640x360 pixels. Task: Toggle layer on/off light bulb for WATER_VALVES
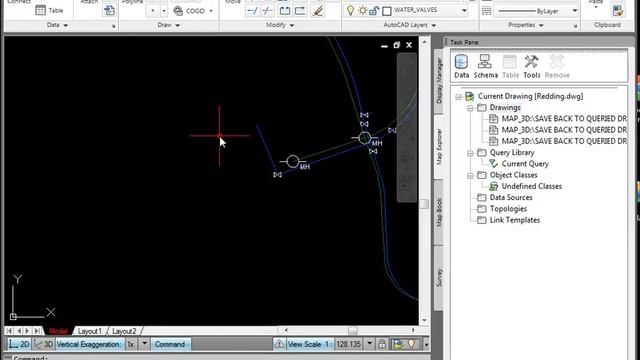click(x=350, y=11)
